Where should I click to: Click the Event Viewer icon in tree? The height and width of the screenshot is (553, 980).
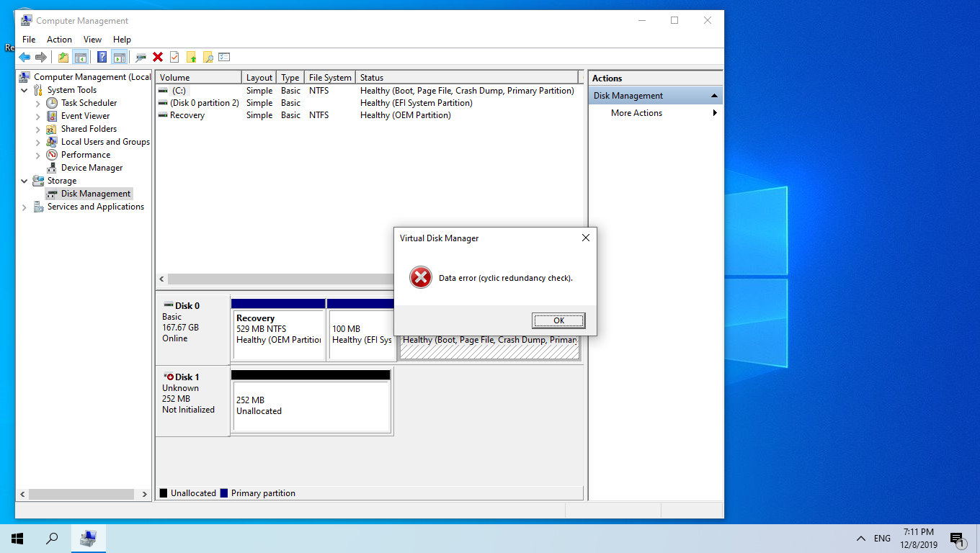tap(52, 116)
